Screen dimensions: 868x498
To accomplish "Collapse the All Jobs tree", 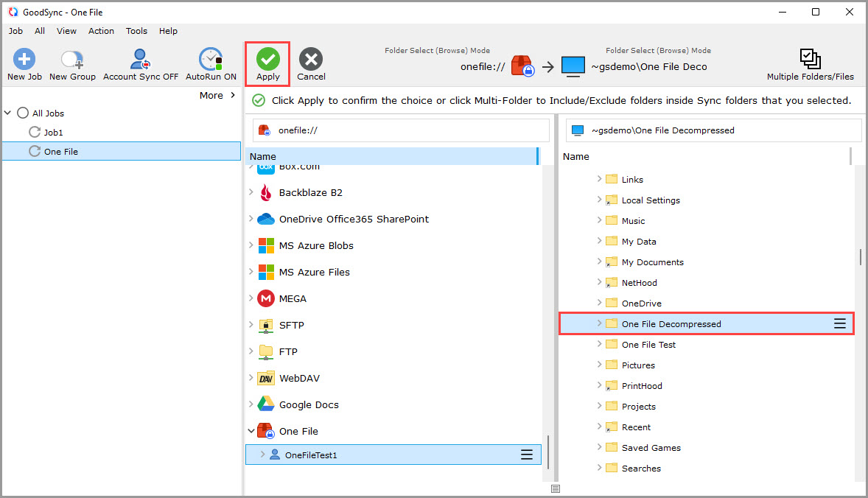I will [x=8, y=113].
